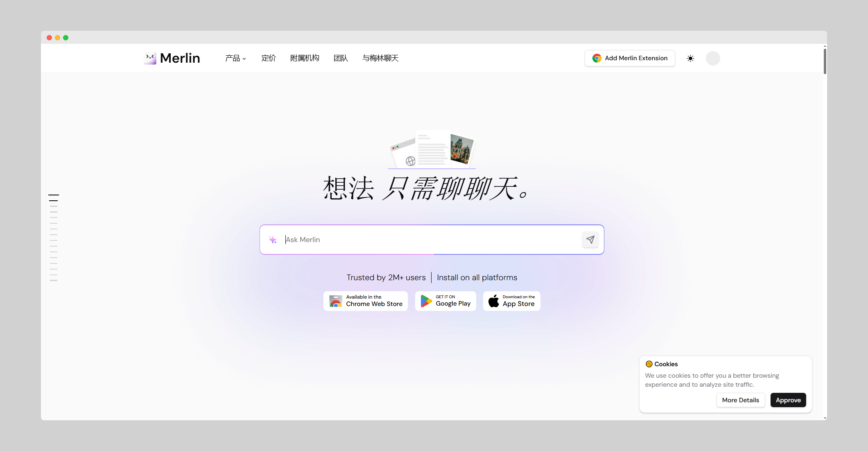Click the hero illustration above headline
Image resolution: width=868 pixels, height=451 pixels.
[x=432, y=150]
